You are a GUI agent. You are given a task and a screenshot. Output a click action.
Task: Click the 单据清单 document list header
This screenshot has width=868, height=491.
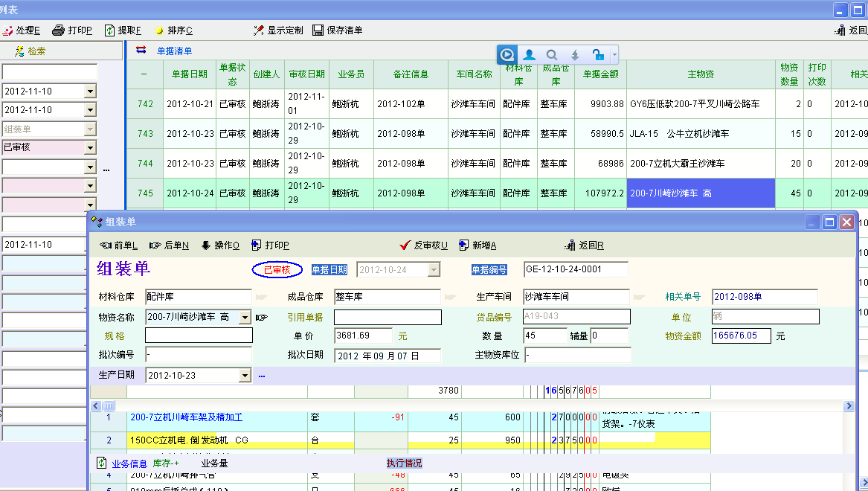coord(174,51)
